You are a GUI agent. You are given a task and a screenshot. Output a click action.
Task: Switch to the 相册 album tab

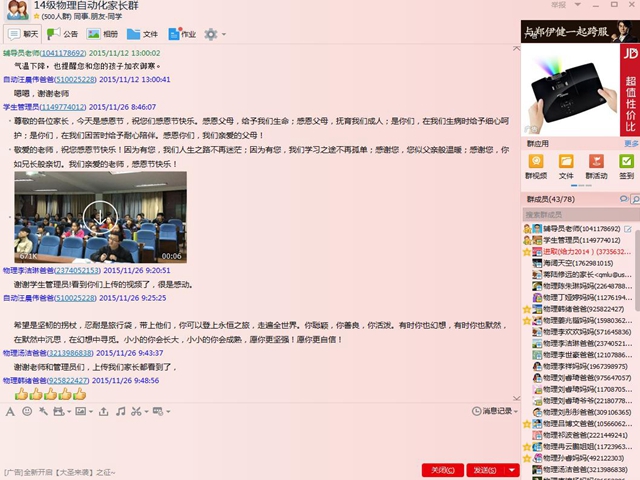pos(101,34)
